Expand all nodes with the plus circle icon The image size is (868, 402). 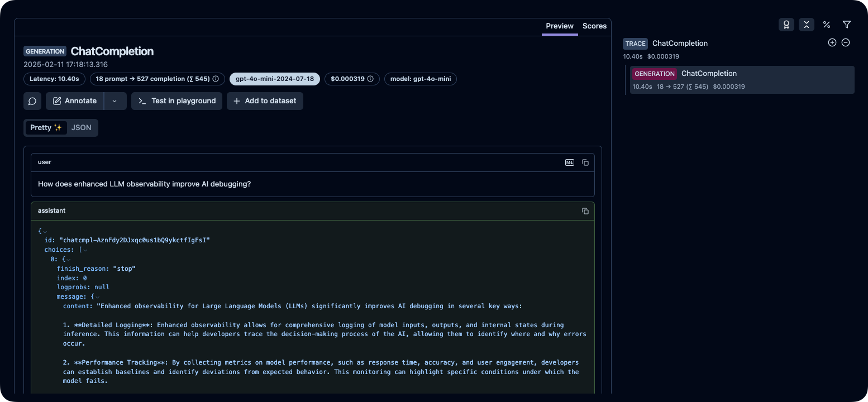point(832,43)
